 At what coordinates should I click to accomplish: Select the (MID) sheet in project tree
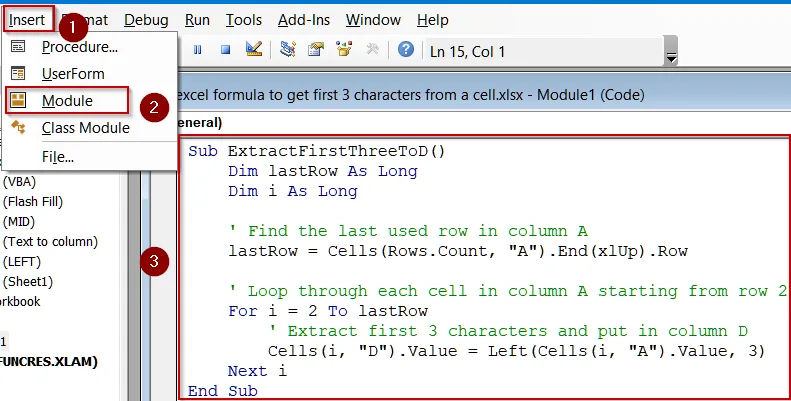19,222
